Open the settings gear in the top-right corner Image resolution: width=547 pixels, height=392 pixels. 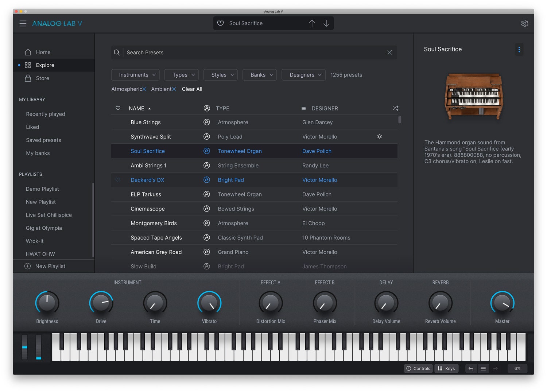point(524,23)
